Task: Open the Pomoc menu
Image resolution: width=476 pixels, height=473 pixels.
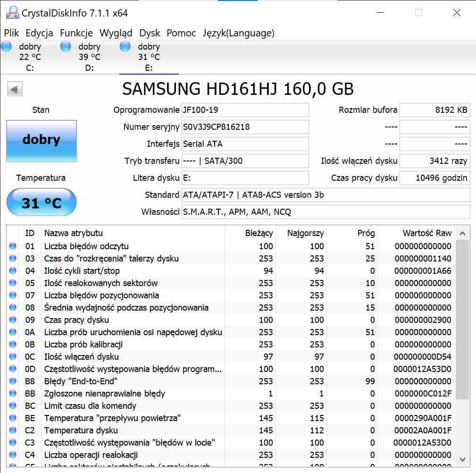Action: (x=181, y=33)
